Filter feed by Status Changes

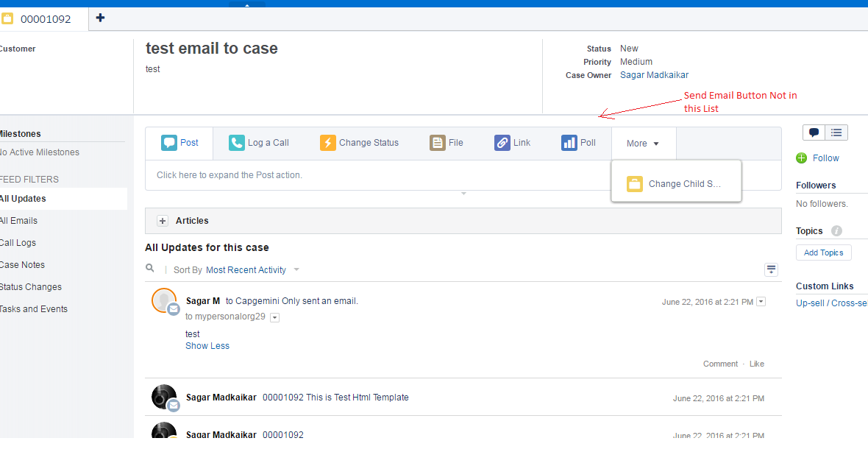pyautogui.click(x=31, y=287)
